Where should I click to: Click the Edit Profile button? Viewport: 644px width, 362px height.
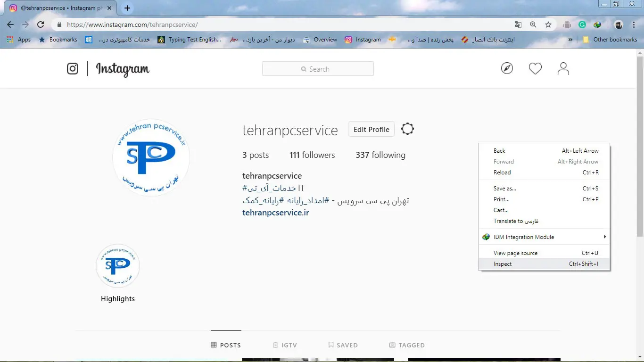tap(371, 130)
